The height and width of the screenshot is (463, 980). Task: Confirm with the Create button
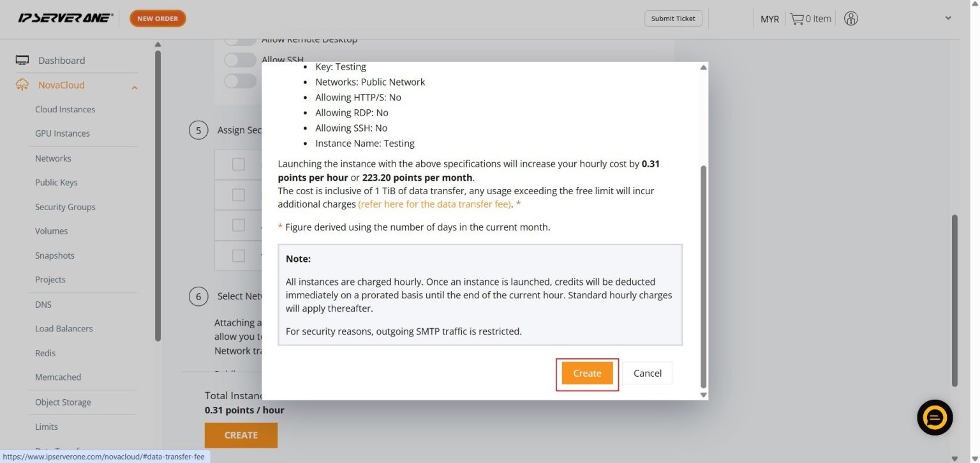tap(586, 373)
